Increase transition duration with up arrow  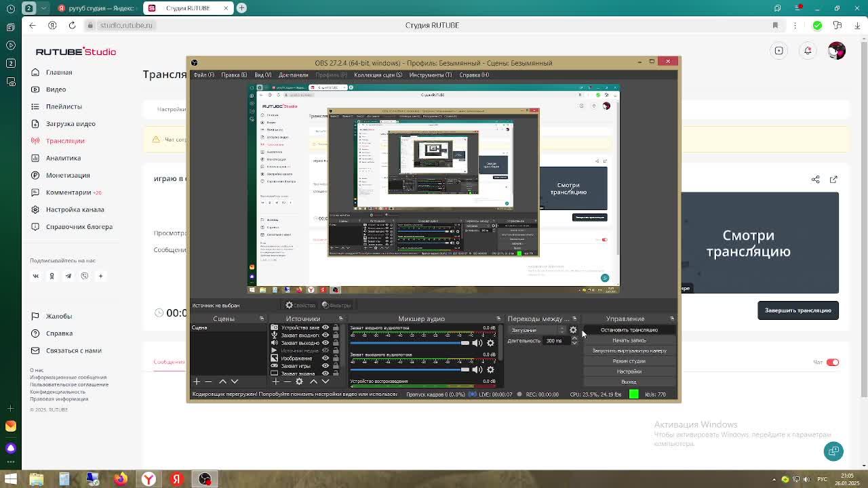tap(574, 338)
